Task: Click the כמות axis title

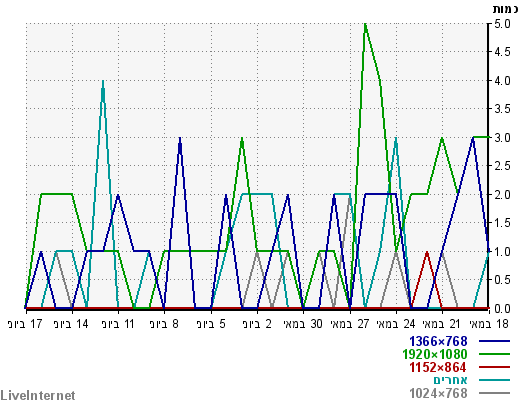Action: point(505,9)
